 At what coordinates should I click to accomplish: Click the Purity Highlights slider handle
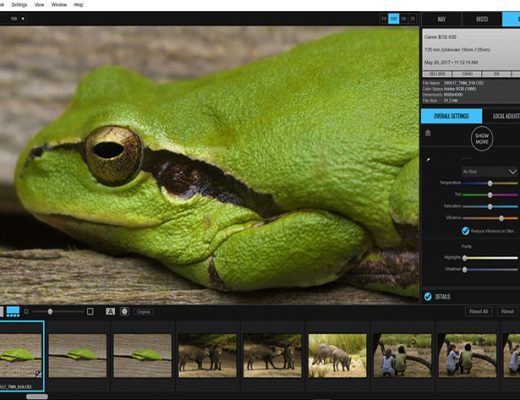(x=465, y=258)
